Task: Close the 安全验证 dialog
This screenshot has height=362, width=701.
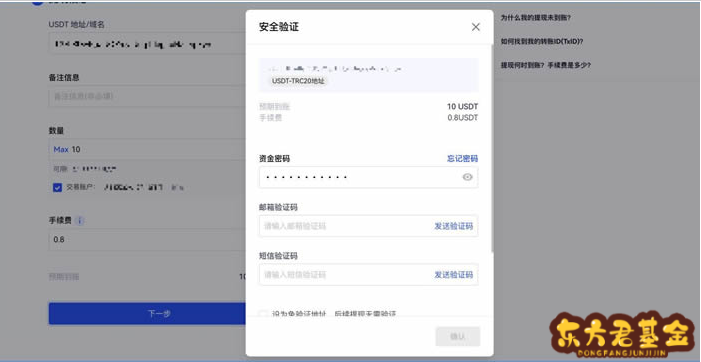Action: click(x=476, y=27)
